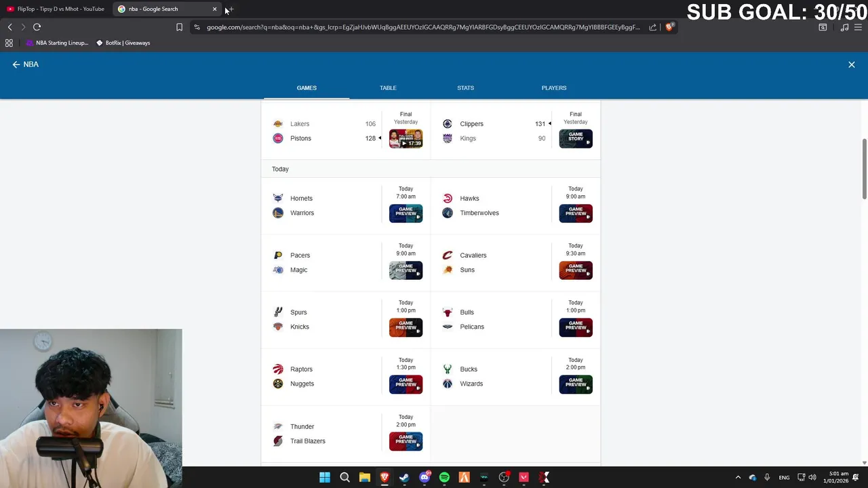Open Hawks vs Timberwolves game preview
This screenshot has width=868, height=488.
[576, 213]
